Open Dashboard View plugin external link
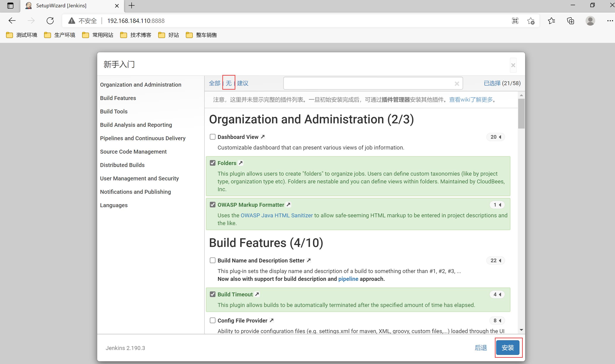Image resolution: width=615 pixels, height=364 pixels. 263,137
